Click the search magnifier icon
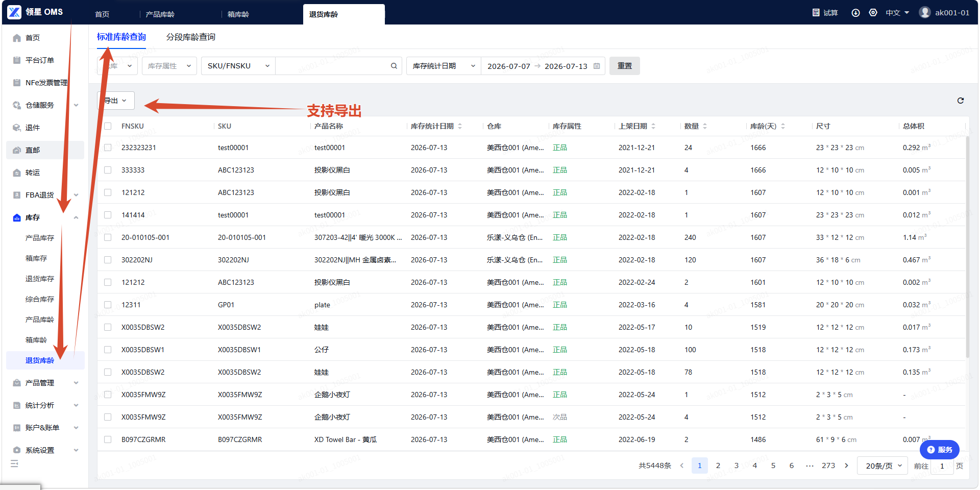This screenshot has width=980, height=490. tap(394, 66)
